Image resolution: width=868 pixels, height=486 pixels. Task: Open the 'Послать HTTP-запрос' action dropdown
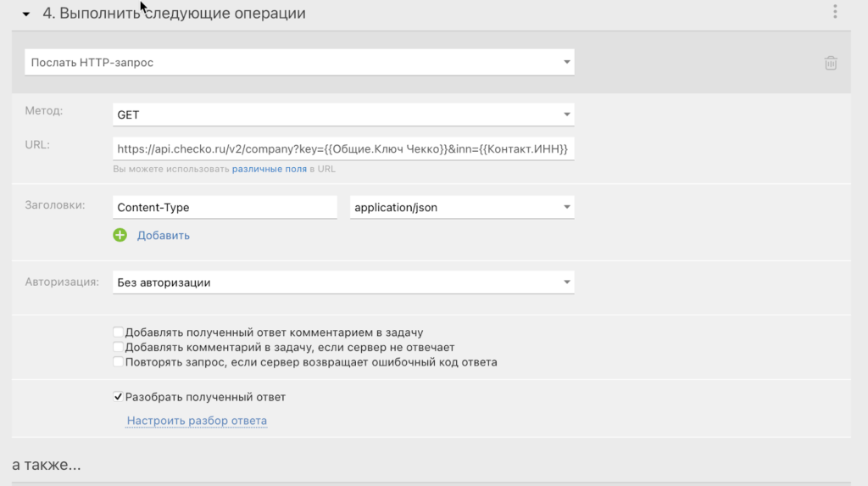point(299,63)
